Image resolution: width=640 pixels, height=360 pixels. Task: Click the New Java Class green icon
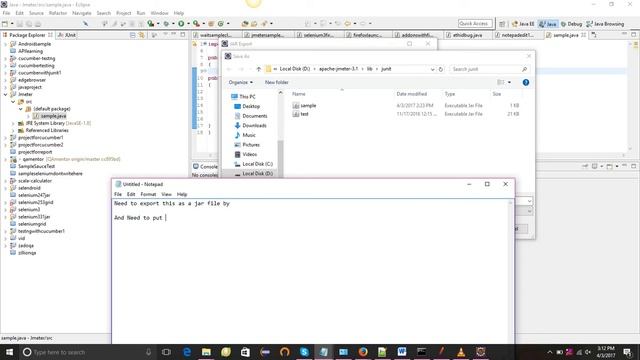click(221, 24)
